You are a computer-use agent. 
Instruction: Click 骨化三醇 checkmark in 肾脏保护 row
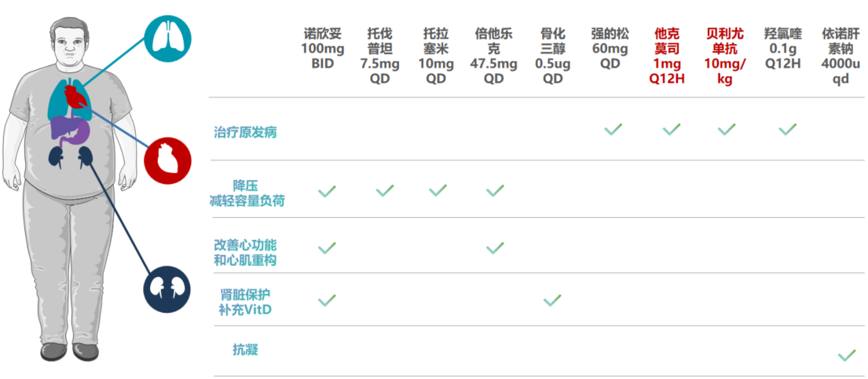tap(552, 300)
